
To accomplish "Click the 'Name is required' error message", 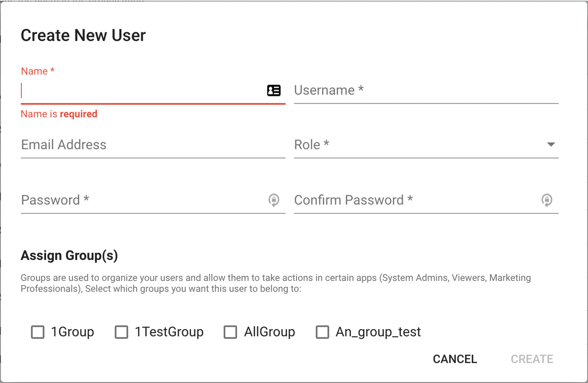I will [x=59, y=114].
